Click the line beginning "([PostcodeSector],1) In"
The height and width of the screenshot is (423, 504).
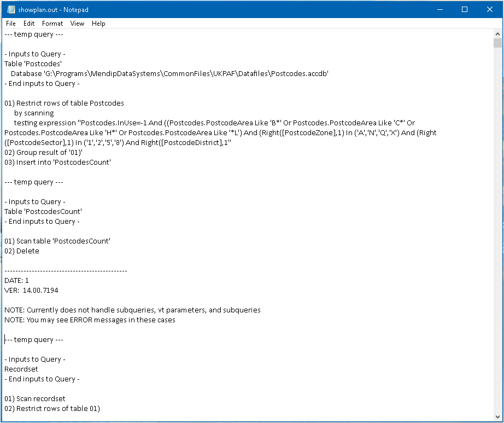[x=118, y=142]
